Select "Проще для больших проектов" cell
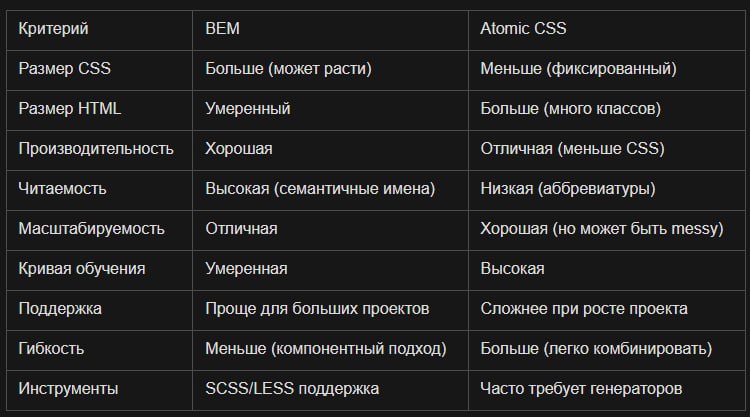The width and height of the screenshot is (750, 417). coord(331,310)
